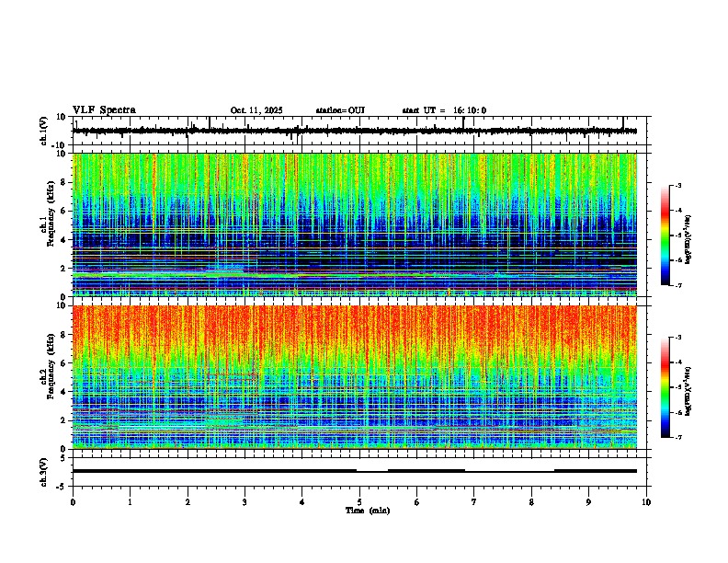The height and width of the screenshot is (563, 728).
Task: Click the "-3" label on ch.2 color scale
Action: [x=677, y=338]
